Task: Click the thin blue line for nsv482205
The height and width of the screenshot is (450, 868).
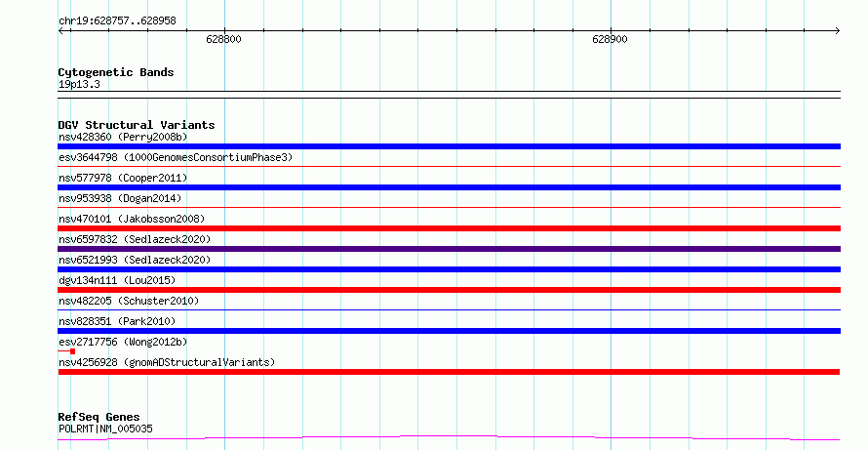Action: point(449,309)
